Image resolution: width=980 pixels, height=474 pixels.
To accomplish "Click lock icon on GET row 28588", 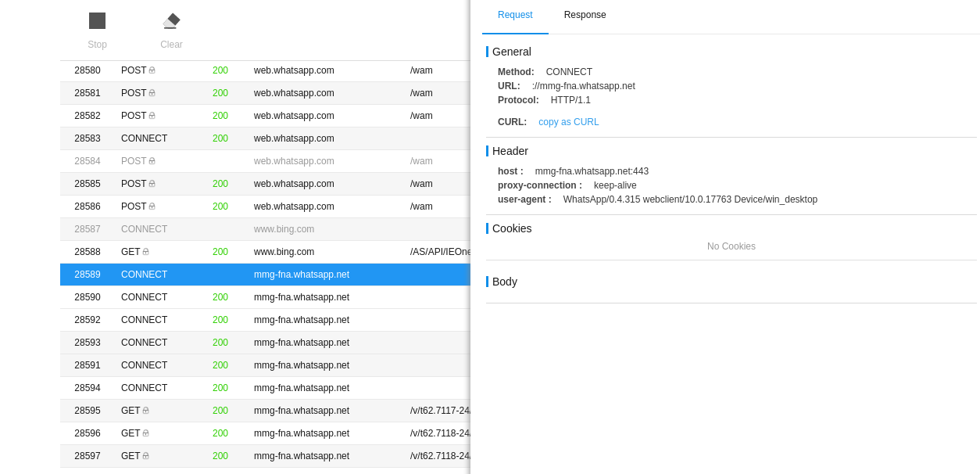I will [145, 252].
